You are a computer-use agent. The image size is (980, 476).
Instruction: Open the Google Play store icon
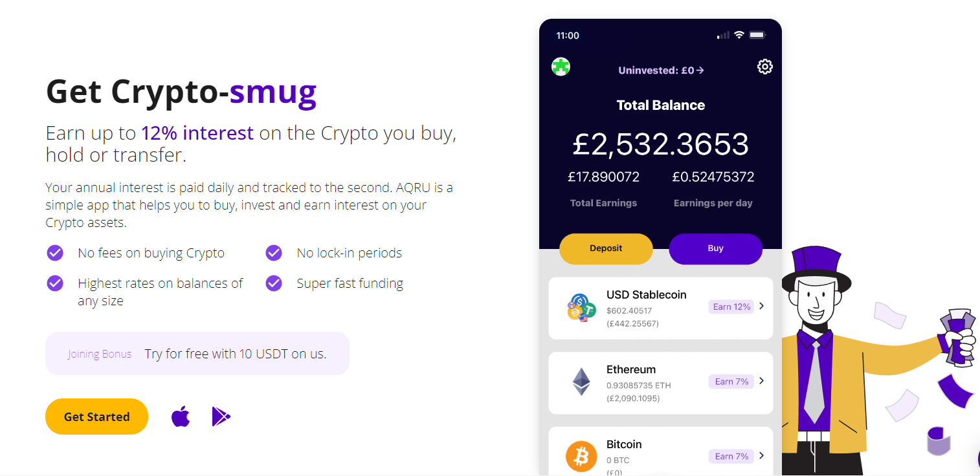pos(221,416)
